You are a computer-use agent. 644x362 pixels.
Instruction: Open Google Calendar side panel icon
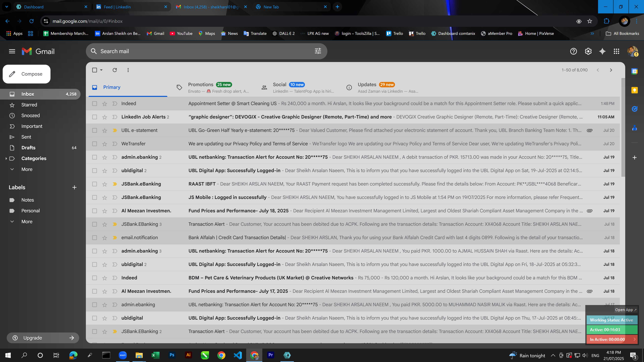(634, 71)
